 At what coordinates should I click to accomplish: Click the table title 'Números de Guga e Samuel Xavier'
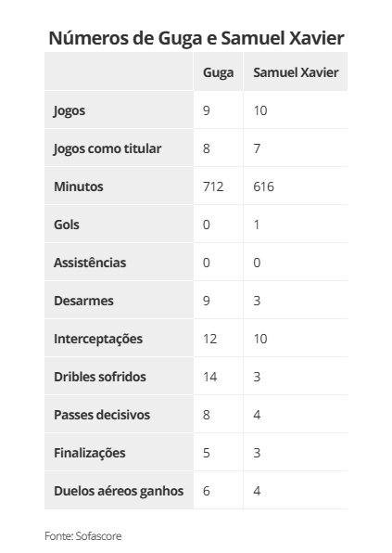[x=196, y=38]
